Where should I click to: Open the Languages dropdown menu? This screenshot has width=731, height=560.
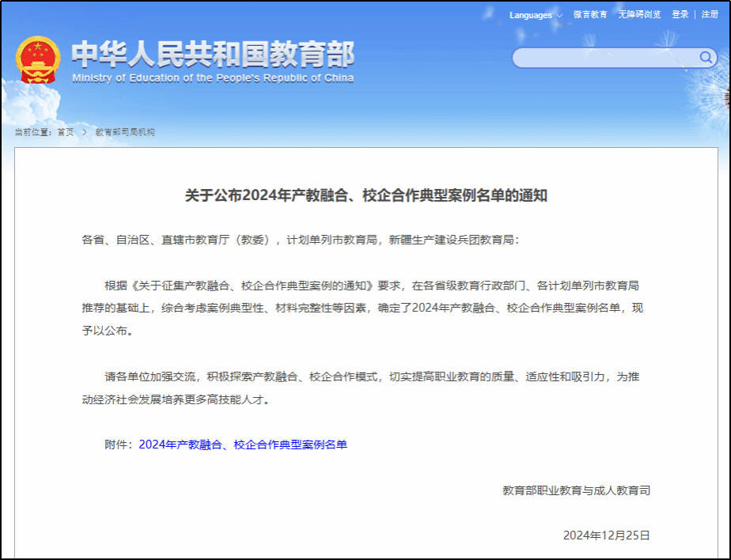[531, 15]
